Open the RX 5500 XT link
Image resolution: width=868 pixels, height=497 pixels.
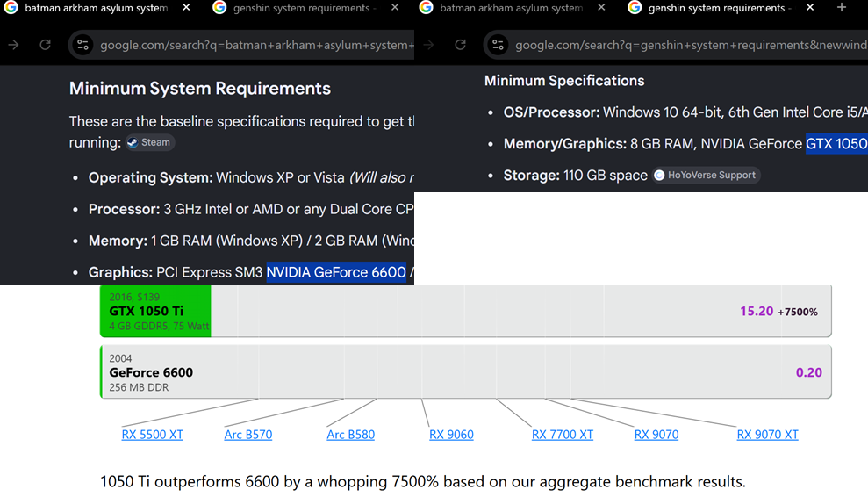click(152, 435)
